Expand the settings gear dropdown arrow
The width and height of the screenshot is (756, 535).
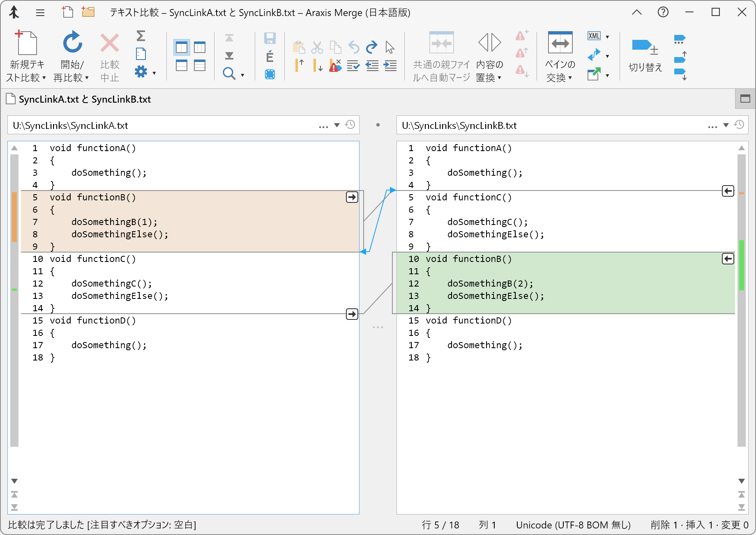pos(154,73)
